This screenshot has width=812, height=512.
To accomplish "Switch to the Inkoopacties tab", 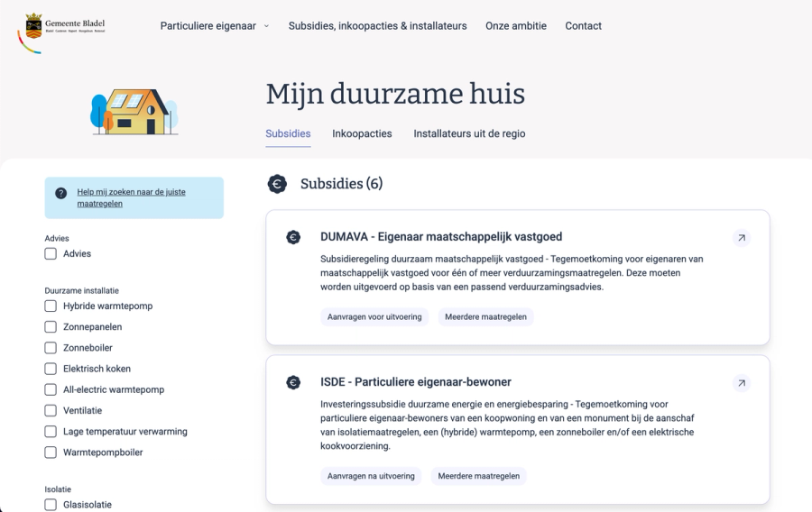I will [x=362, y=133].
